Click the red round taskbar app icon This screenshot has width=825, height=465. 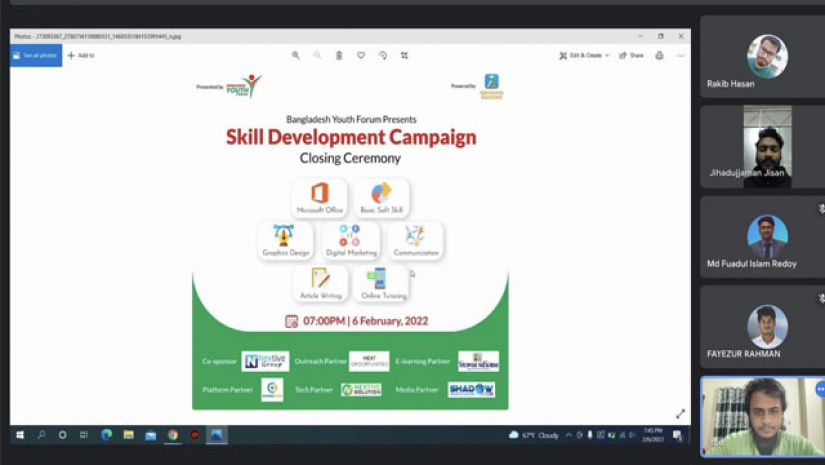pos(195,435)
